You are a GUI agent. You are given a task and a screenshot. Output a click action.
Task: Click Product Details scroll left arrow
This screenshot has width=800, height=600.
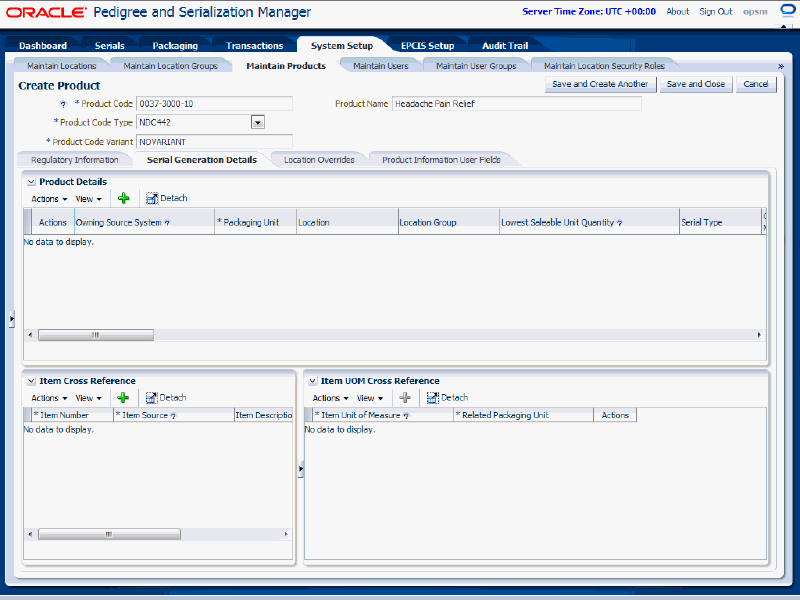tap(30, 335)
